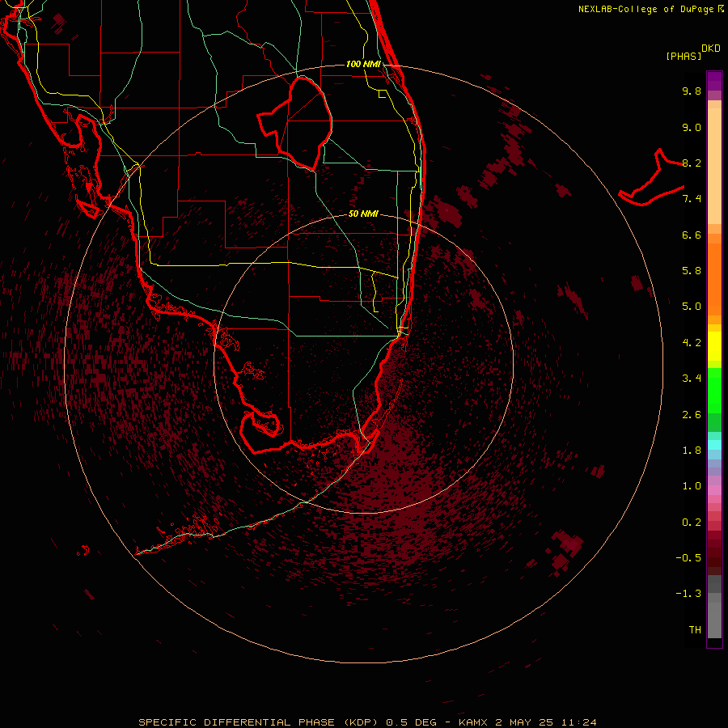Click the yellow segment of the color bar
The image size is (728, 728).
click(x=714, y=346)
